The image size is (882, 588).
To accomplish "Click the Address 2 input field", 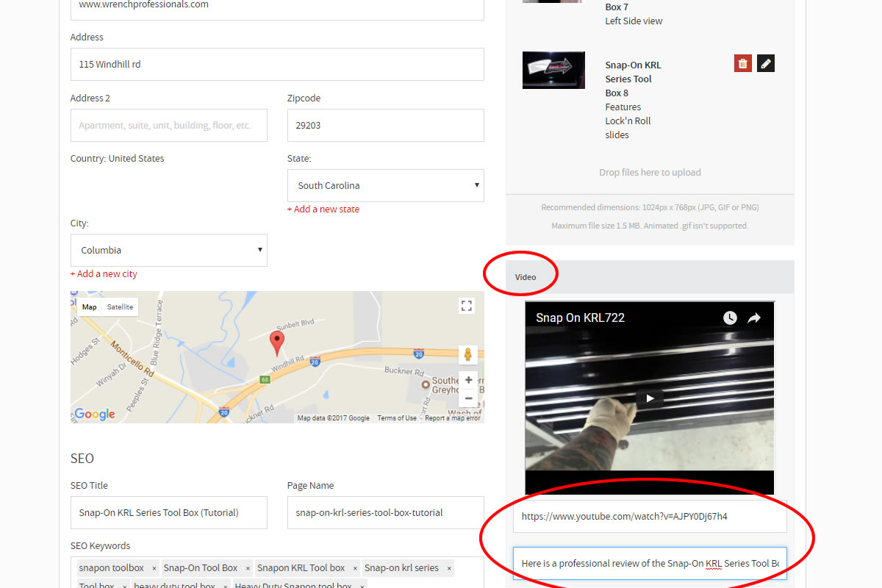I will [x=169, y=125].
